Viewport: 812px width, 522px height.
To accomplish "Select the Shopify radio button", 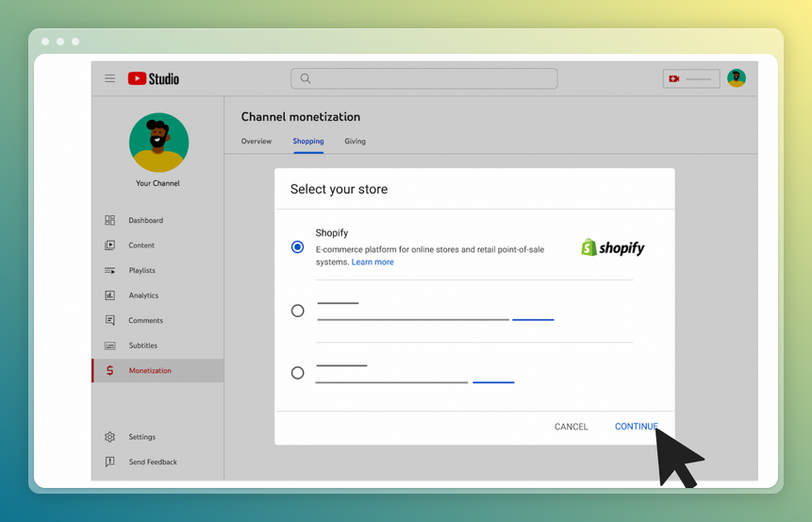I will [297, 247].
